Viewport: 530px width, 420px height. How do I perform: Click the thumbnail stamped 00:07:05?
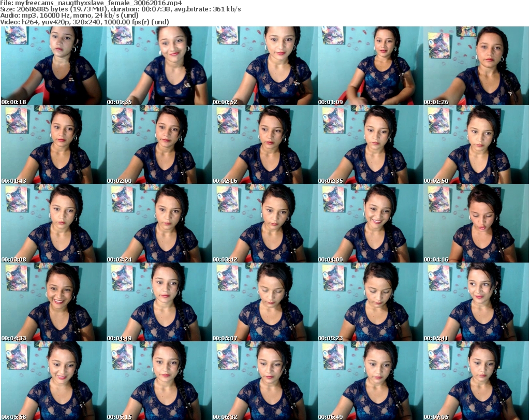pos(476,381)
